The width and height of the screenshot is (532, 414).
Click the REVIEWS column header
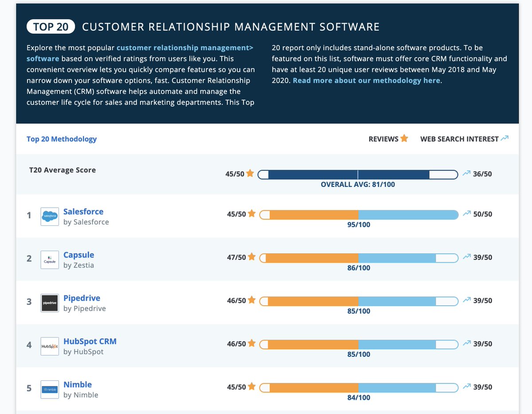[388, 139]
